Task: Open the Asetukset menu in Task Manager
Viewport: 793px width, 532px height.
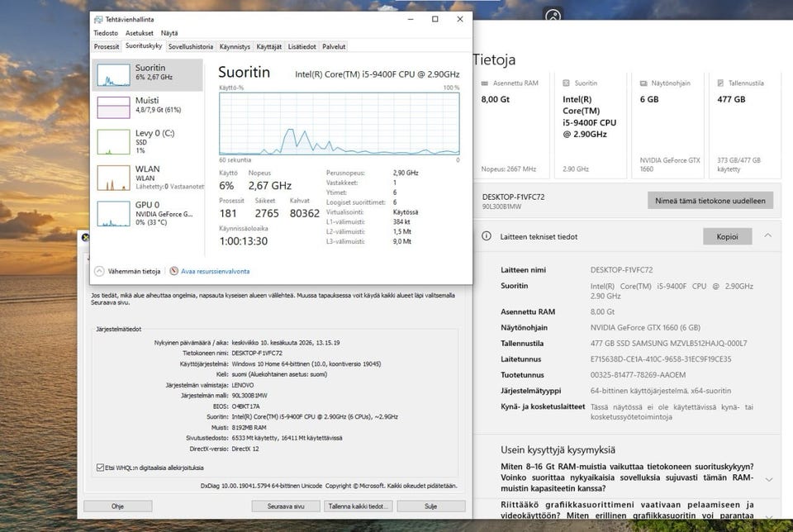Action: pyautogui.click(x=139, y=33)
